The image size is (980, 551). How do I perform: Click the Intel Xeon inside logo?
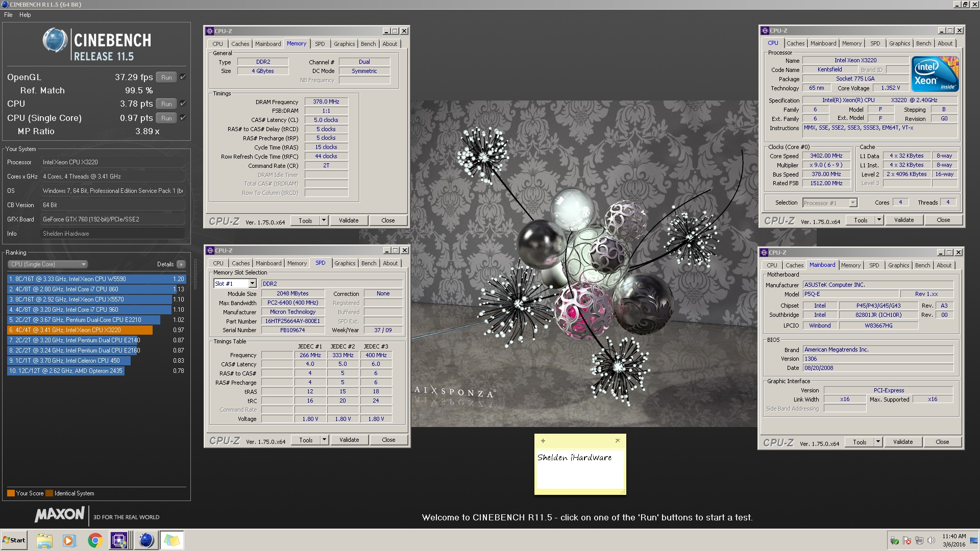click(x=935, y=74)
